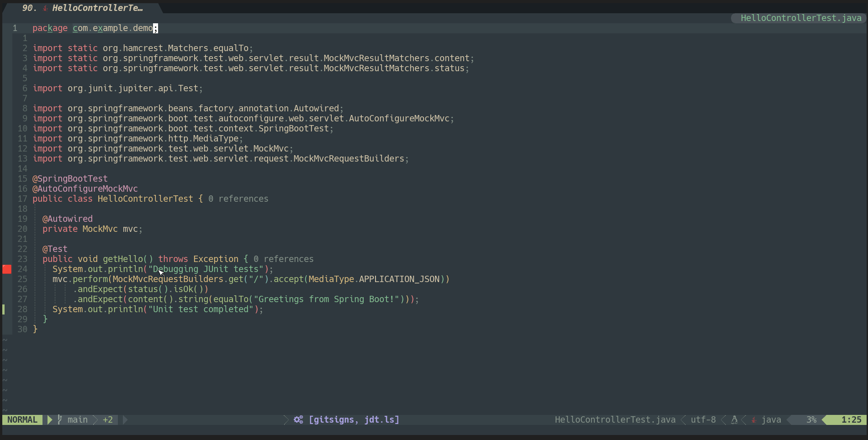This screenshot has height=440, width=868.
Task: Click the HelloControllerTest.java winbar label
Action: pos(801,18)
